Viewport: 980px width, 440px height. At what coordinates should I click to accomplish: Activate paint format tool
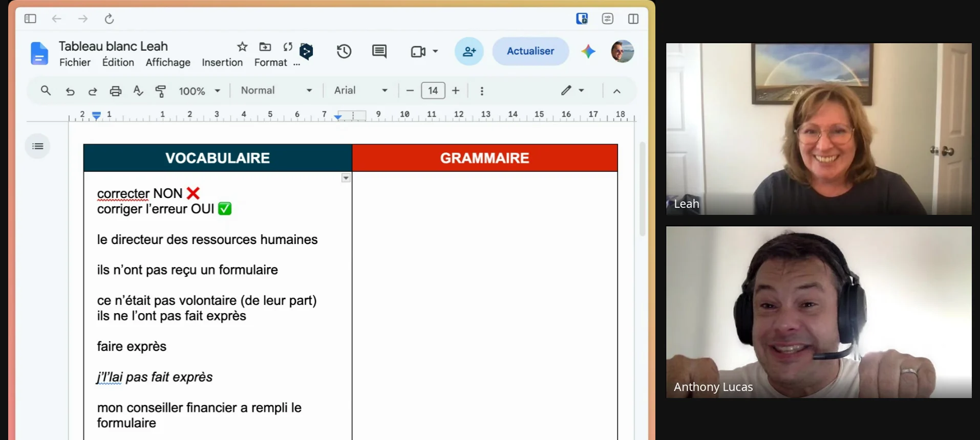click(161, 91)
